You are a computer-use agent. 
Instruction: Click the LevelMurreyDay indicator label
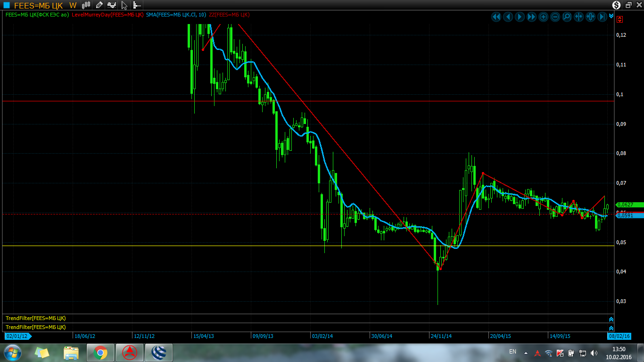107,15
